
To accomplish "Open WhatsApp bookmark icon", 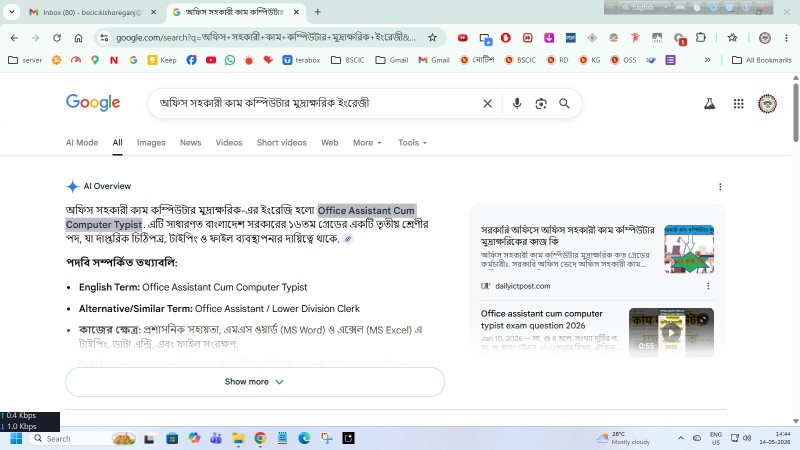I will [x=230, y=60].
